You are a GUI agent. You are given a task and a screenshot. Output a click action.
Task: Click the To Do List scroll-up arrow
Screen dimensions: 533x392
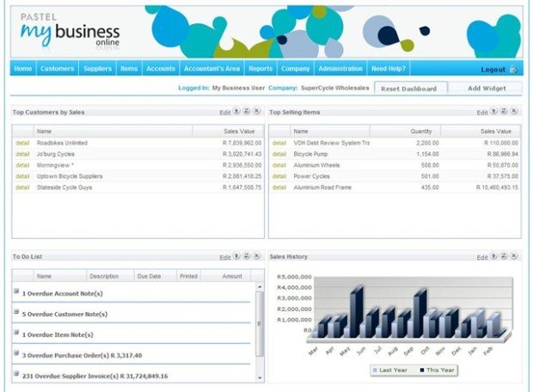(x=260, y=287)
